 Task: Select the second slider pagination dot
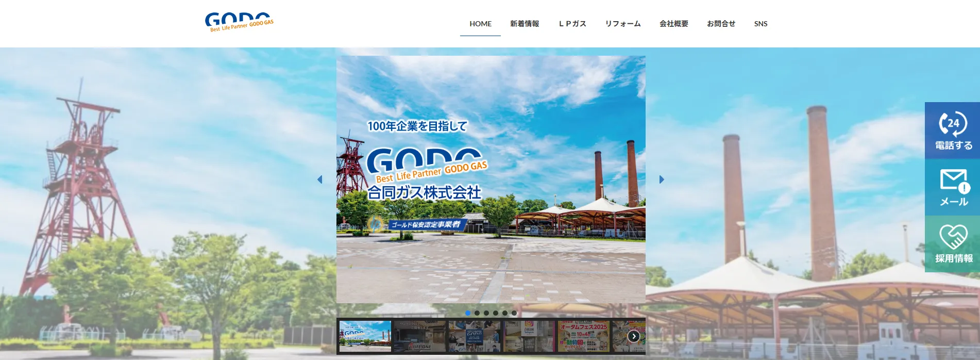click(x=477, y=313)
